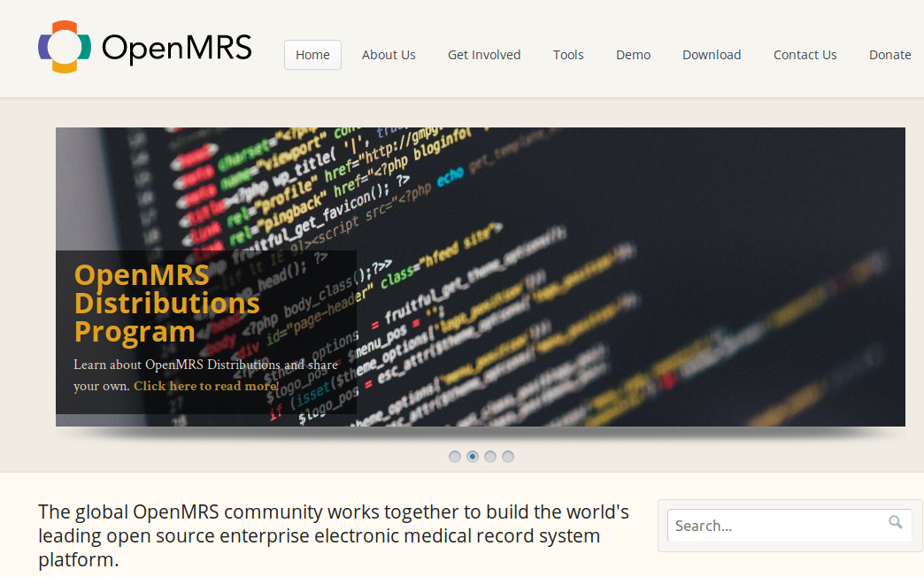Select the second active slider dot
The width and height of the screenshot is (924, 577).
coord(473,457)
